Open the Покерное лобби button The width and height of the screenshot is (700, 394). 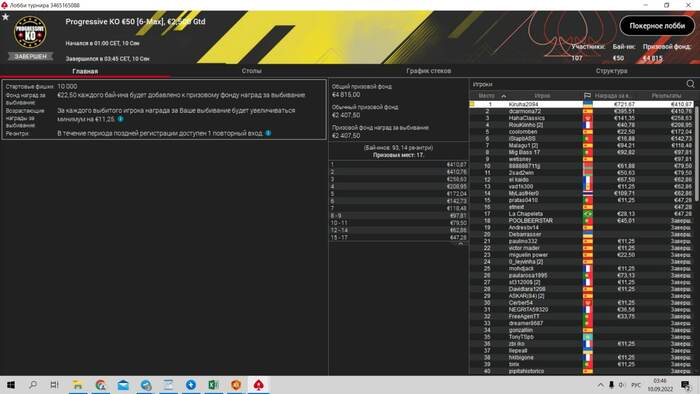(x=657, y=26)
